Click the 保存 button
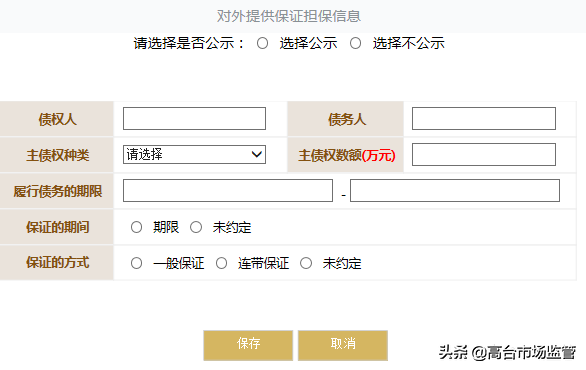This screenshot has width=586, height=370. pyautogui.click(x=248, y=345)
